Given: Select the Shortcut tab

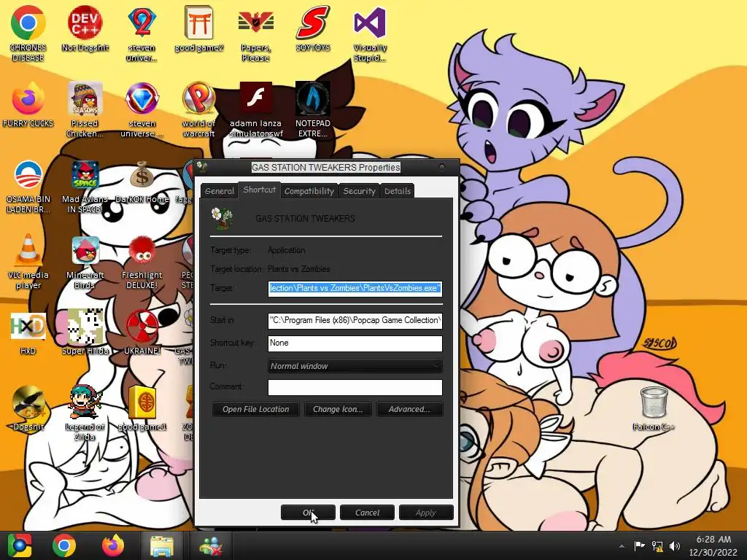Looking at the screenshot, I should pyautogui.click(x=259, y=190).
